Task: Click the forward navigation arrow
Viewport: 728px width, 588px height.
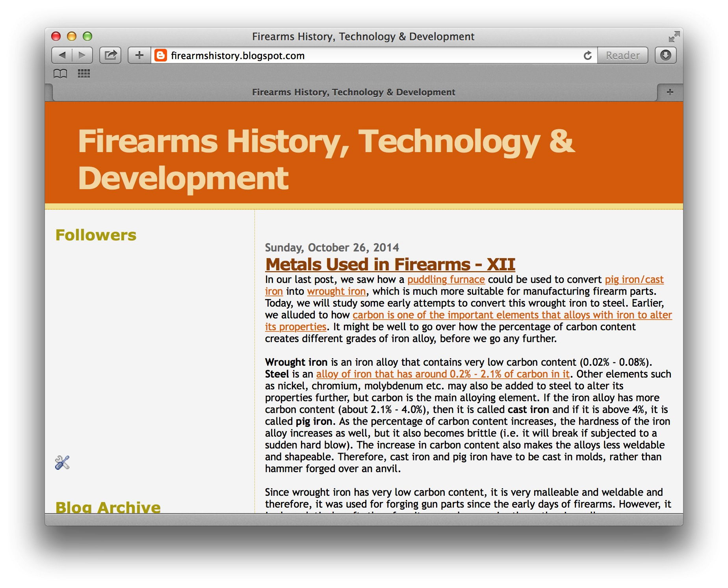Action: (83, 55)
